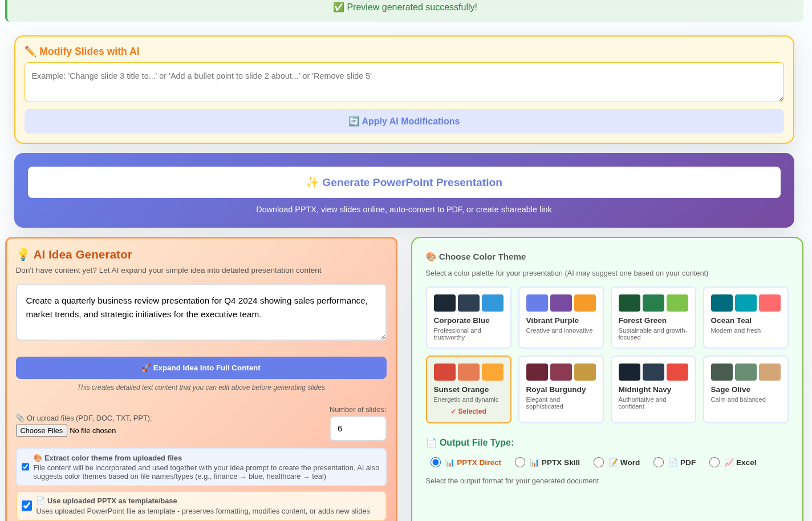This screenshot has width=812, height=521.
Task: Select the Corporate Blue theme card
Action: click(468, 317)
